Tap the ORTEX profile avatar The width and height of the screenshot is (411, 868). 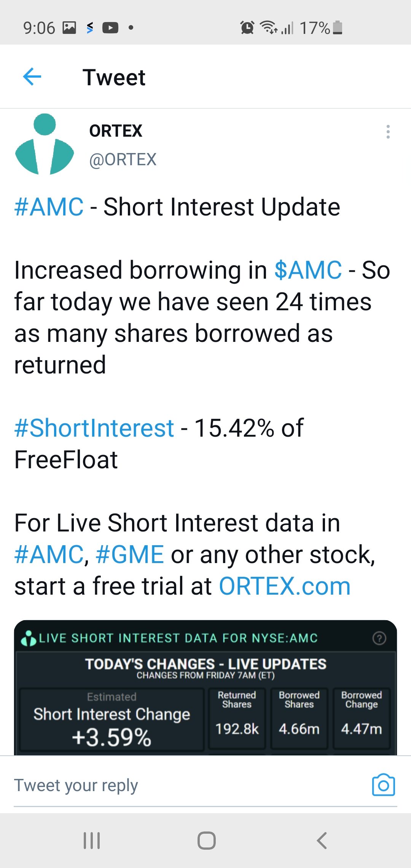(x=45, y=147)
